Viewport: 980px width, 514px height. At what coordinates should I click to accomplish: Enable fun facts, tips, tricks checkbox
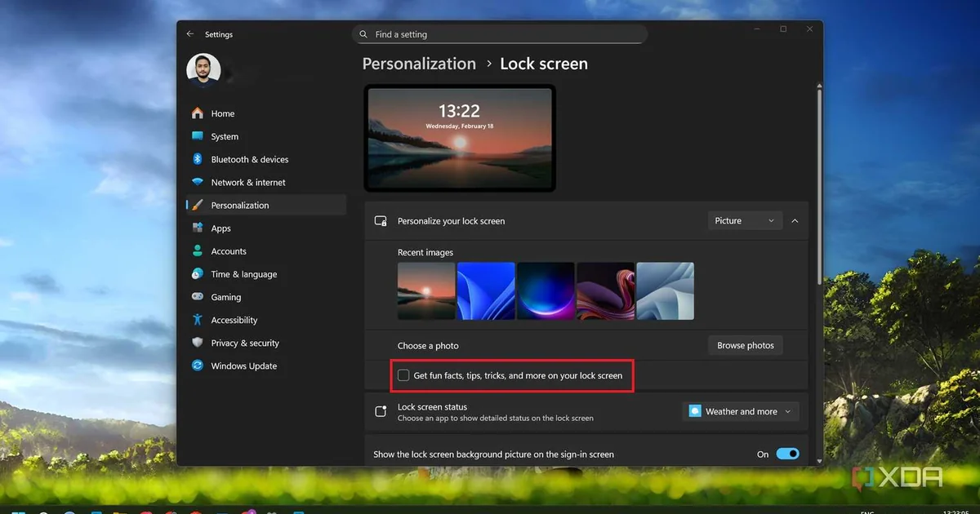(403, 375)
